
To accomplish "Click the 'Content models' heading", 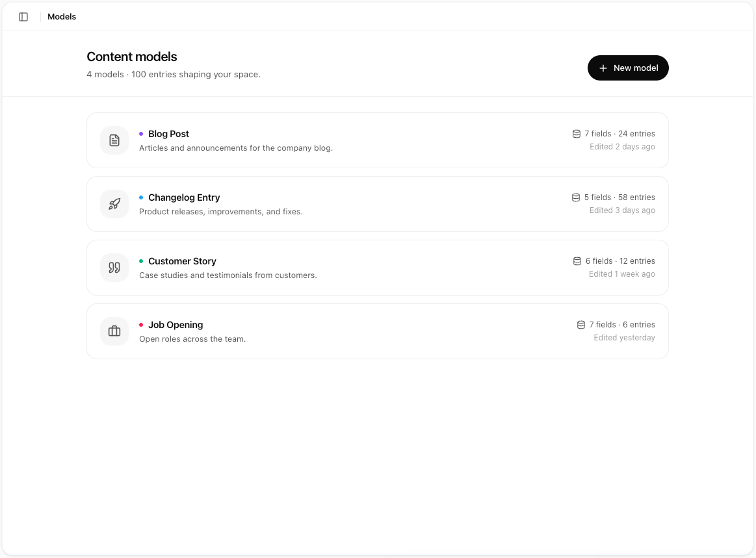I will click(131, 57).
